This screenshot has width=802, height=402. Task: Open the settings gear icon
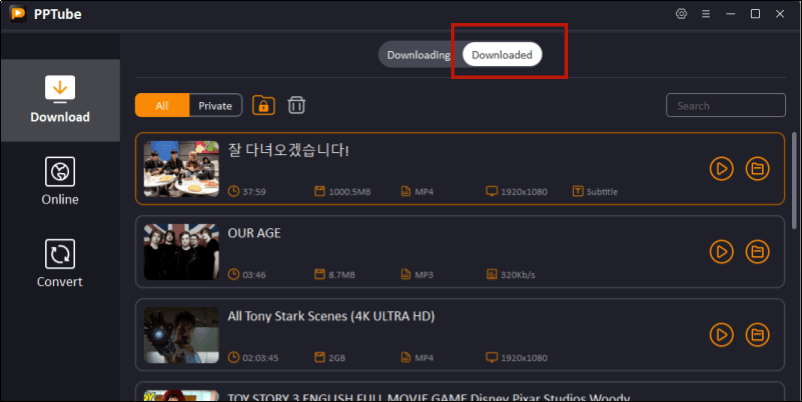point(682,14)
